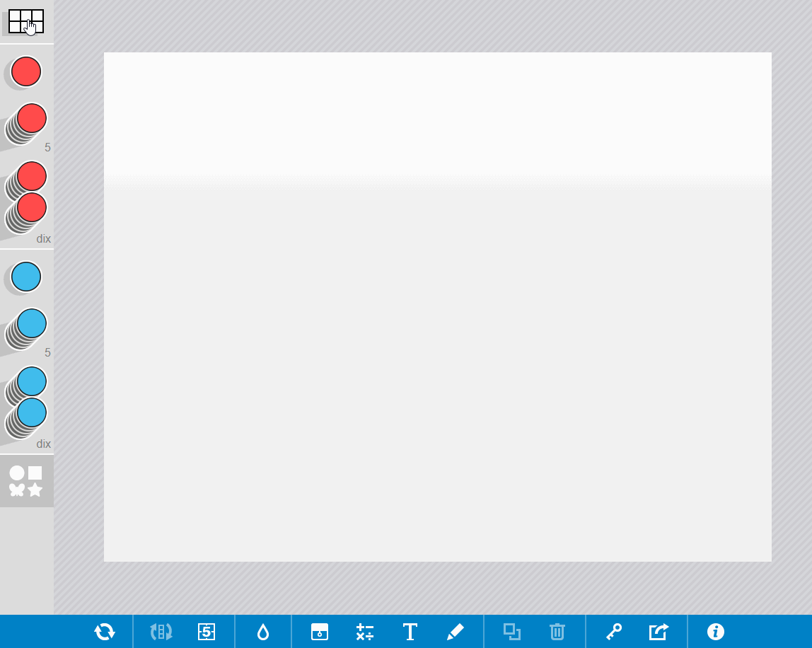The width and height of the screenshot is (812, 648).
Task: Open the share export icon
Action: point(659,632)
